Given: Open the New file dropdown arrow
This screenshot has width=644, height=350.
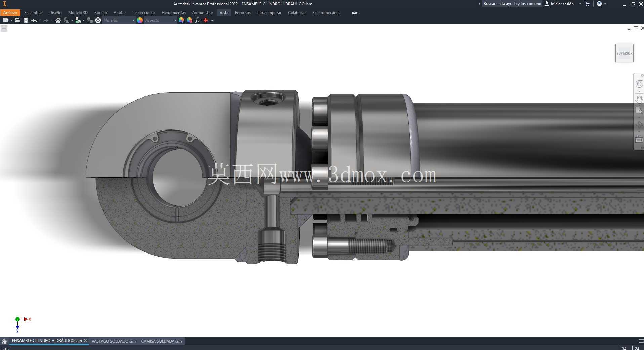Looking at the screenshot, I should click(x=11, y=20).
